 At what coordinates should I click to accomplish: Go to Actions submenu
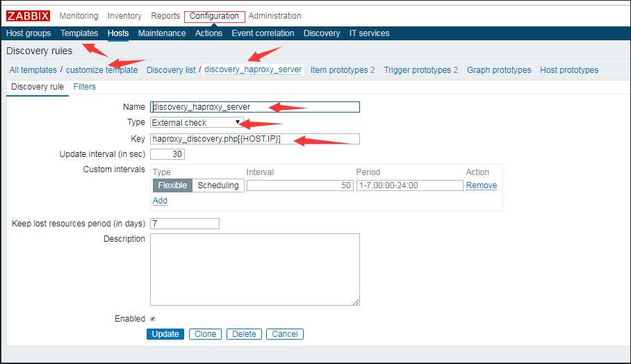(209, 33)
